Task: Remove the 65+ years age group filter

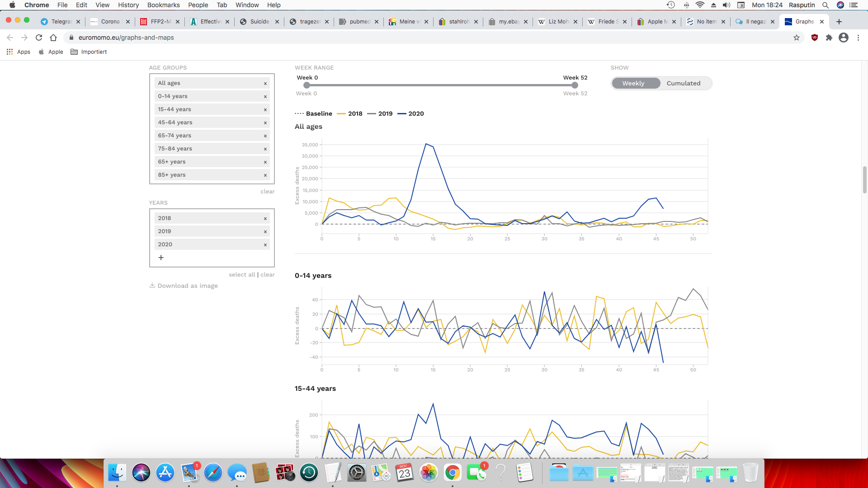Action: coord(266,162)
